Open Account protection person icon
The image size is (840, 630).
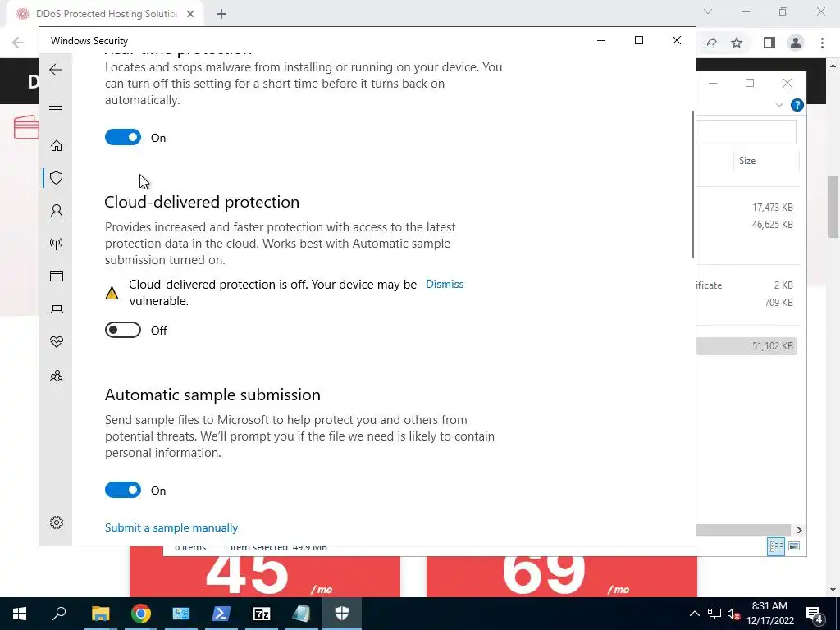(57, 211)
